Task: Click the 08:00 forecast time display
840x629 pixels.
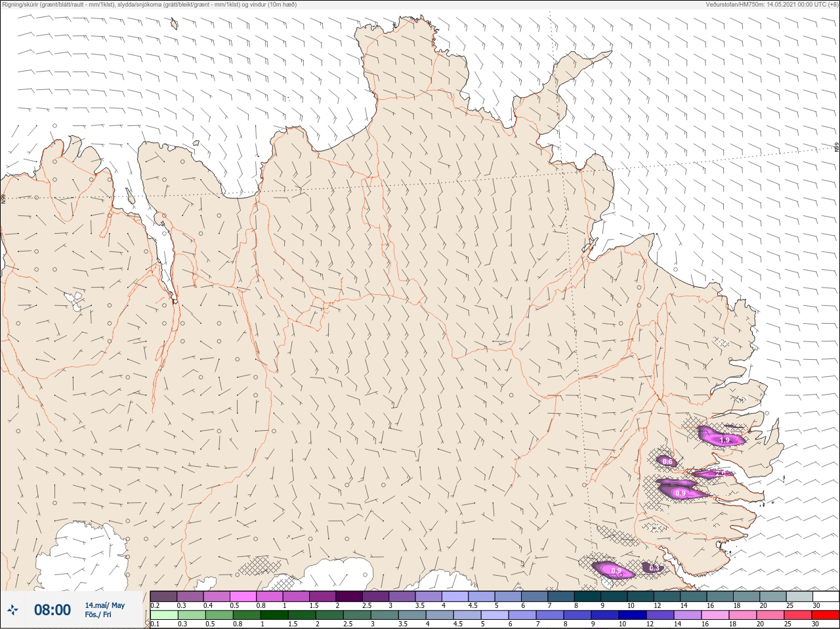Action: click(52, 610)
